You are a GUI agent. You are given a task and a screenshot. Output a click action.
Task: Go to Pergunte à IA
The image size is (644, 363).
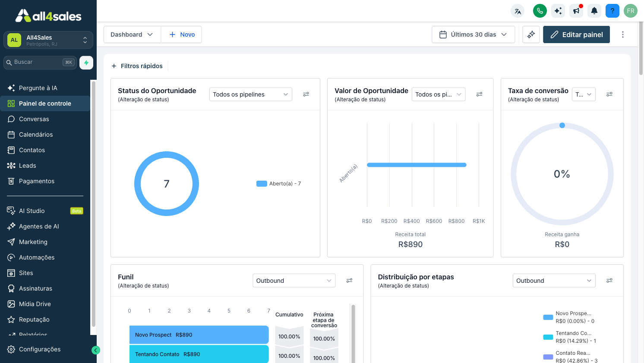pos(45,88)
